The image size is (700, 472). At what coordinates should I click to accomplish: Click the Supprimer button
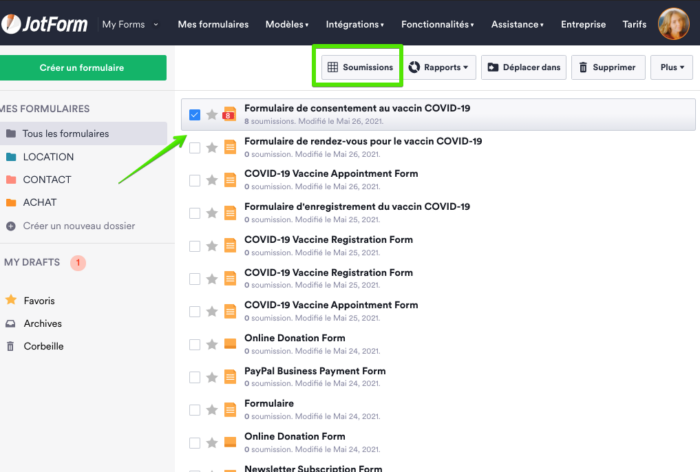click(607, 67)
